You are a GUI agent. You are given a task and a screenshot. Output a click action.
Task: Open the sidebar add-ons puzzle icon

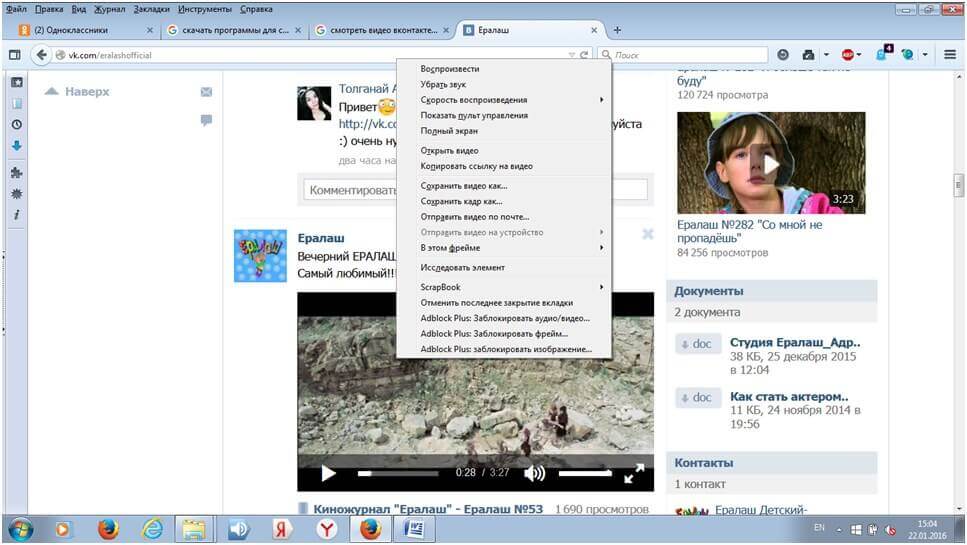click(x=16, y=172)
